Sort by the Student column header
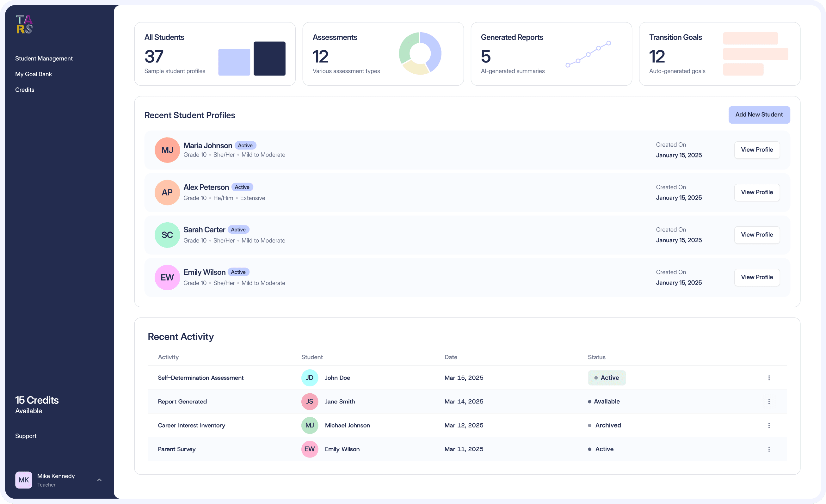 [312, 357]
